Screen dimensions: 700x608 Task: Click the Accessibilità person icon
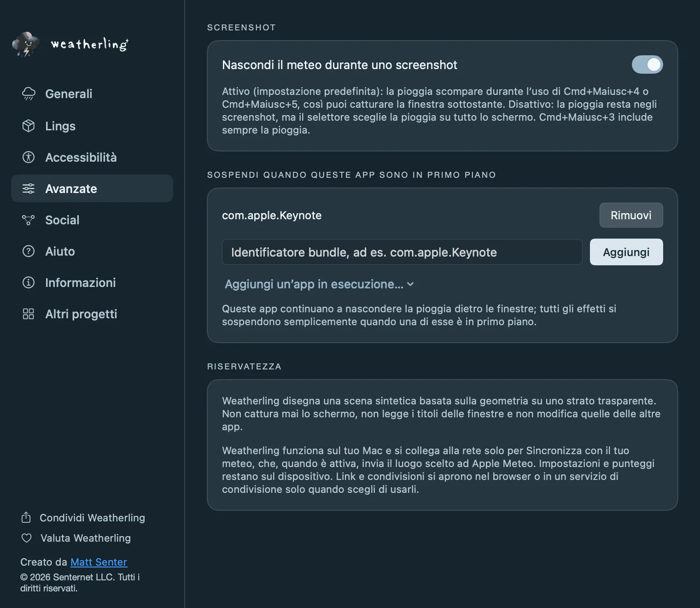point(29,157)
